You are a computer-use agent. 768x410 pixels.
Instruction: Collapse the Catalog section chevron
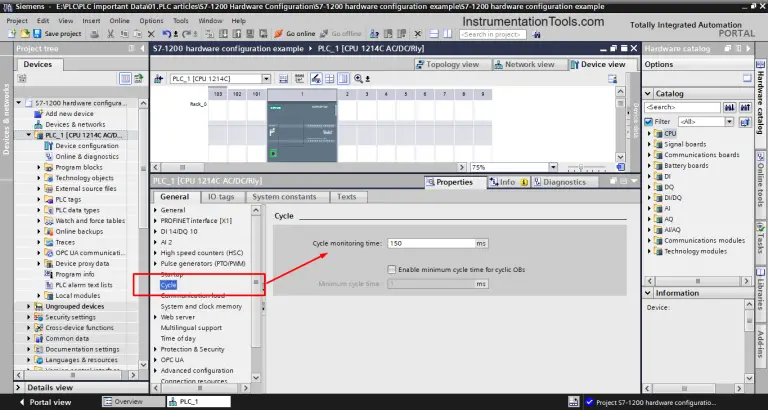click(x=648, y=94)
